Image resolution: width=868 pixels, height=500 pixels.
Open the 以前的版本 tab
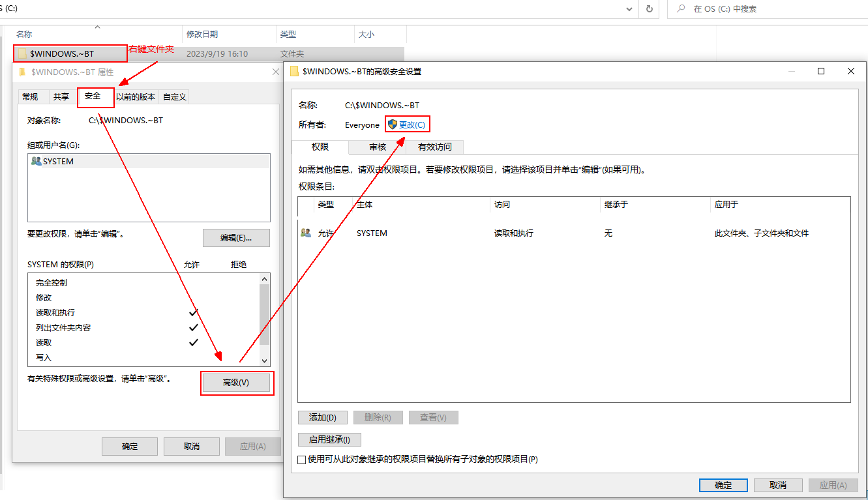[x=136, y=96]
